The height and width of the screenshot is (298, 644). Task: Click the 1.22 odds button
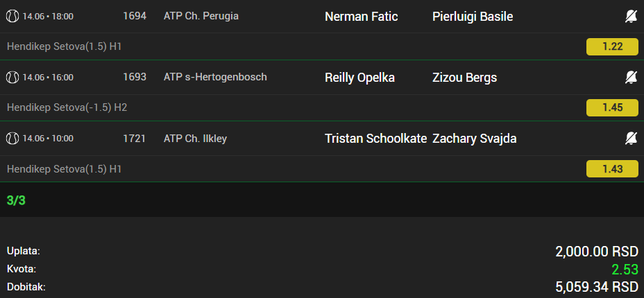(612, 46)
